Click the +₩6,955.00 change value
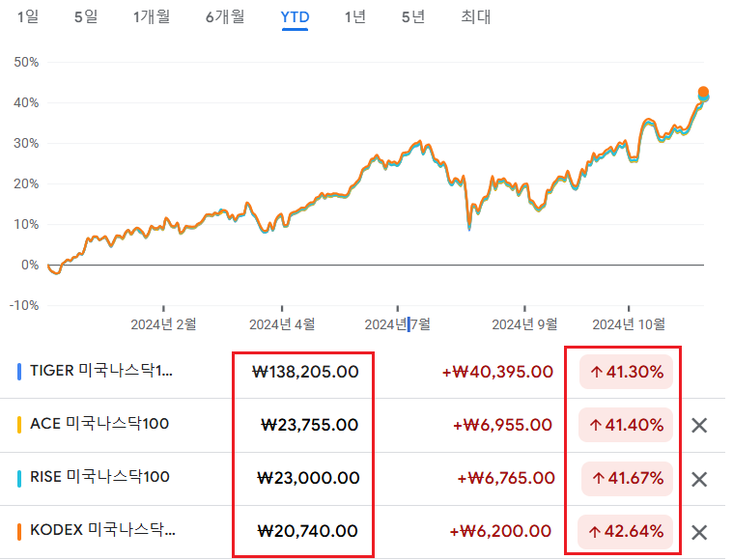 pyautogui.click(x=502, y=425)
